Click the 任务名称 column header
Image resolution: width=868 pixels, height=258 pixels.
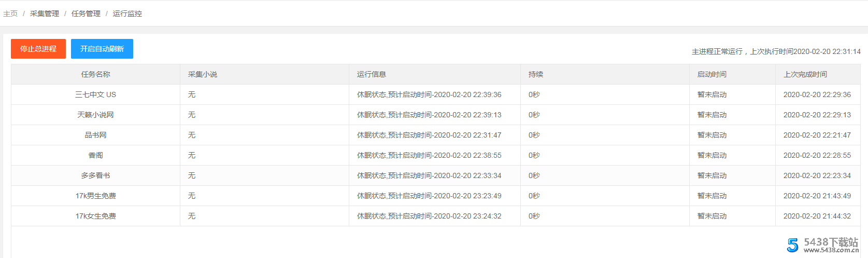click(95, 74)
